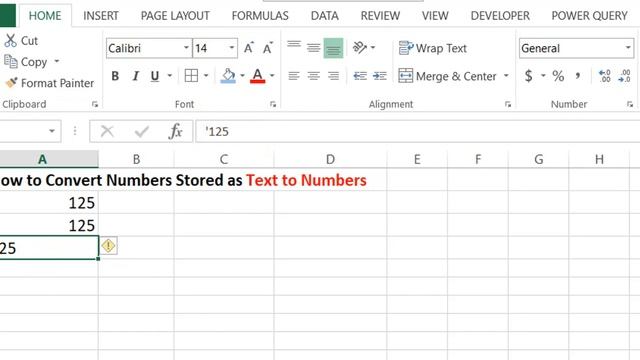Apply Percent Style
640x360 pixels.
558,76
